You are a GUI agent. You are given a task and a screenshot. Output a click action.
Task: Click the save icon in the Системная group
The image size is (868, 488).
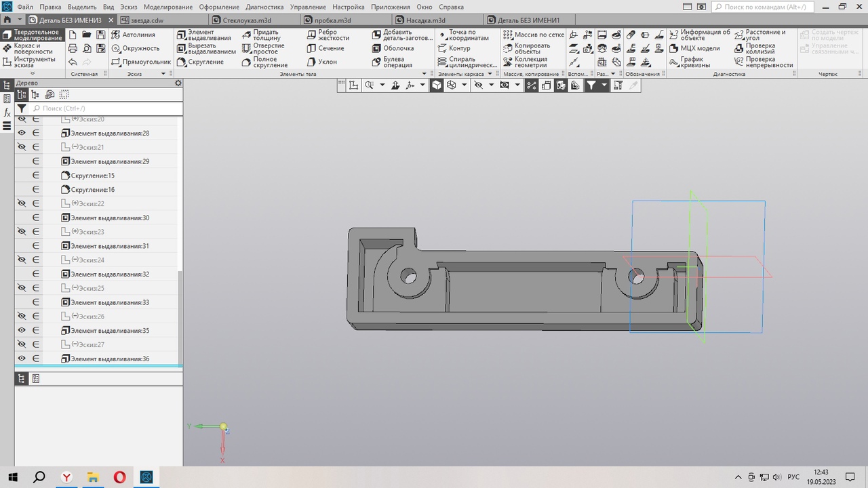101,35
